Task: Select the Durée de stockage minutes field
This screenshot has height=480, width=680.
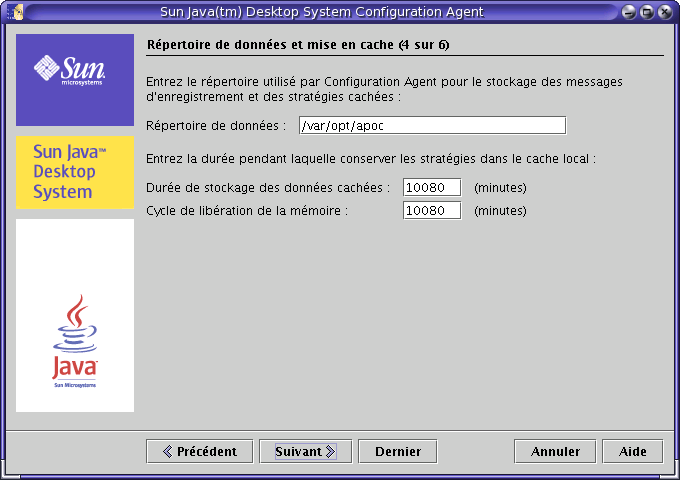Action: [432, 187]
